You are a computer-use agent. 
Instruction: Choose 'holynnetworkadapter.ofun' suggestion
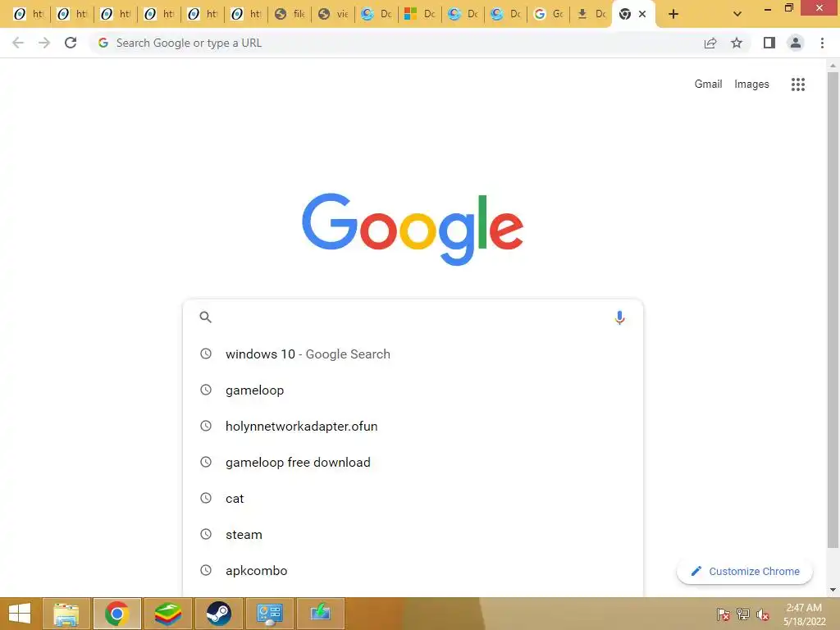tap(413, 426)
